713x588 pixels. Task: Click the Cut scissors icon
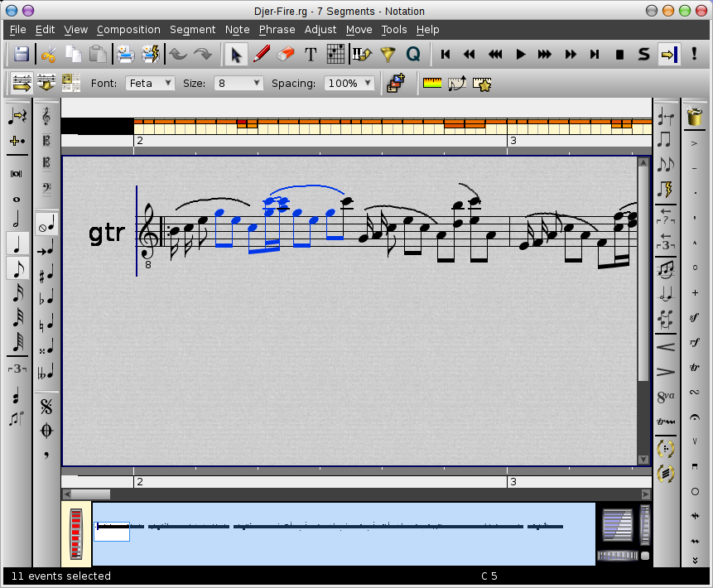coord(48,55)
